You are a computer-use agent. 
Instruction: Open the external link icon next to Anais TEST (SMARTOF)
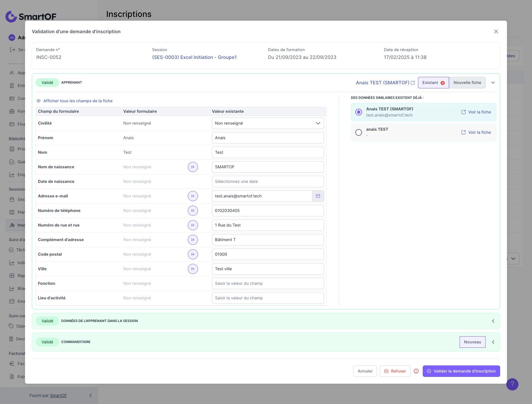[x=413, y=83]
